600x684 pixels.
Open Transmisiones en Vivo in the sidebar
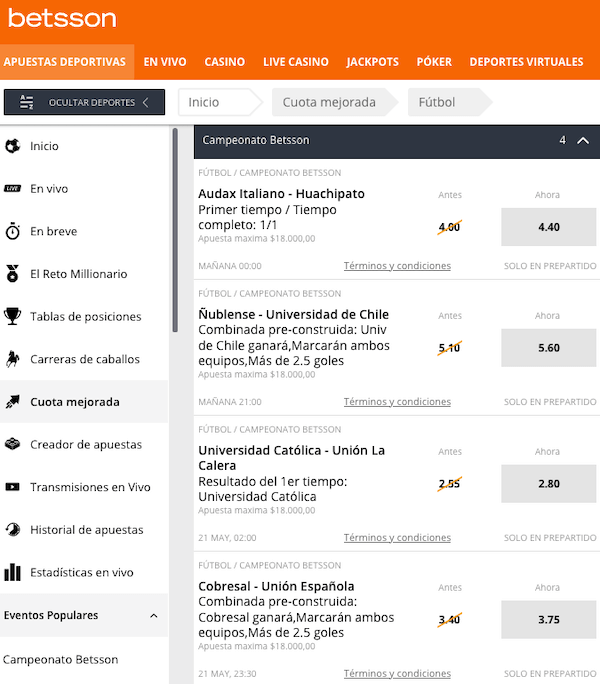click(84, 487)
